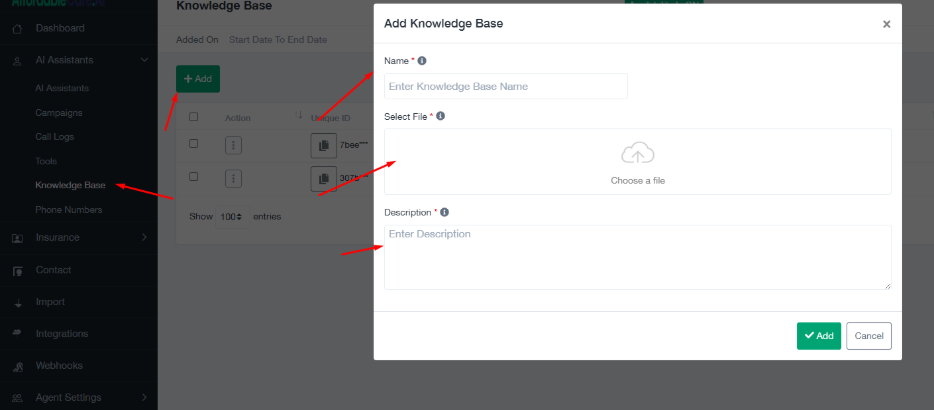Check the second table row checkbox
This screenshot has height=410, width=934.
pos(194,177)
